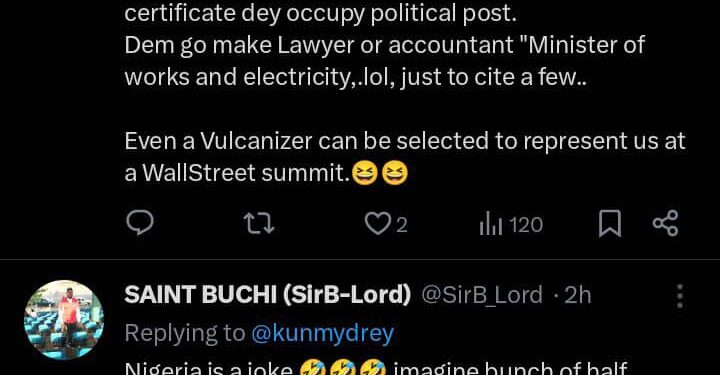This screenshot has width=720, height=375.
Task: Open the @kunmydrey mention
Action: [322, 333]
